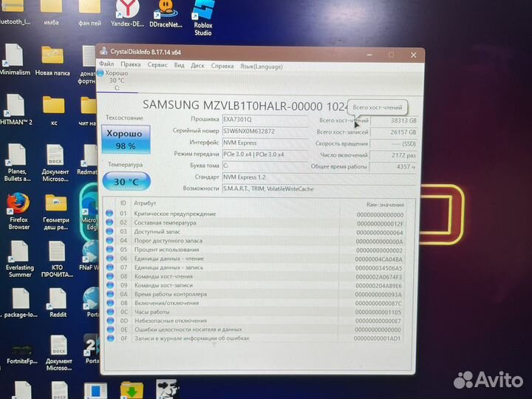This screenshot has width=532, height=399.
Task: Click the blue status dot for attribute 0C
Action: [110, 312]
